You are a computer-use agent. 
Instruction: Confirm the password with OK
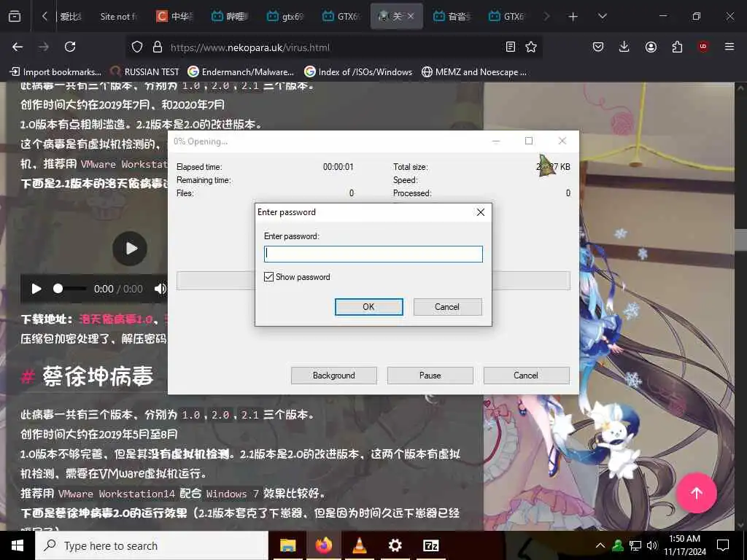368,307
